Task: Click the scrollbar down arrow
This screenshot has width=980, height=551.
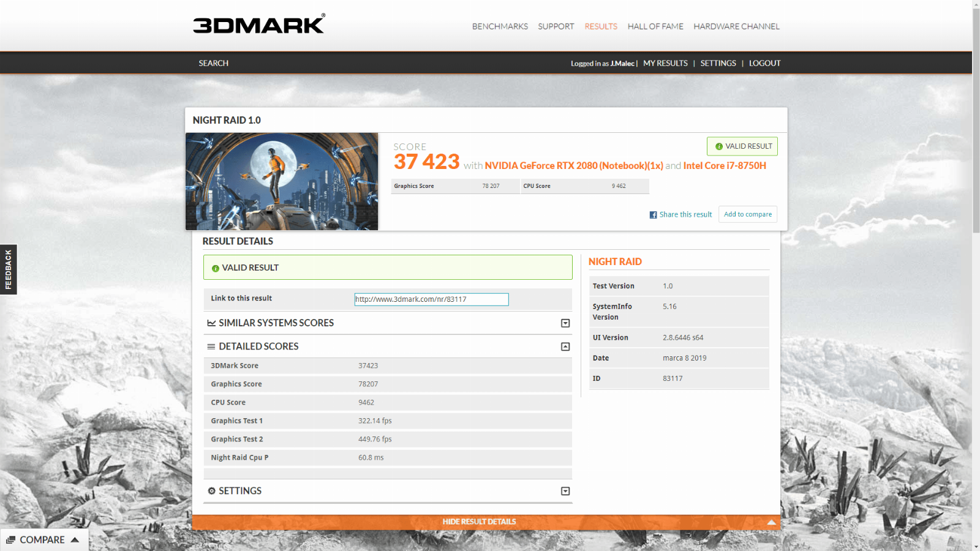Action: click(976, 547)
